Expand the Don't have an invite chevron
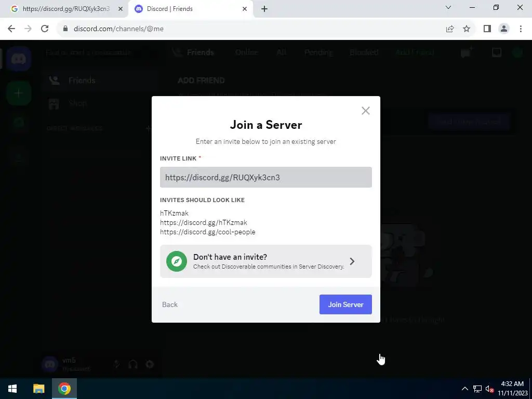Screen dimensions: 532x399 point(352,261)
